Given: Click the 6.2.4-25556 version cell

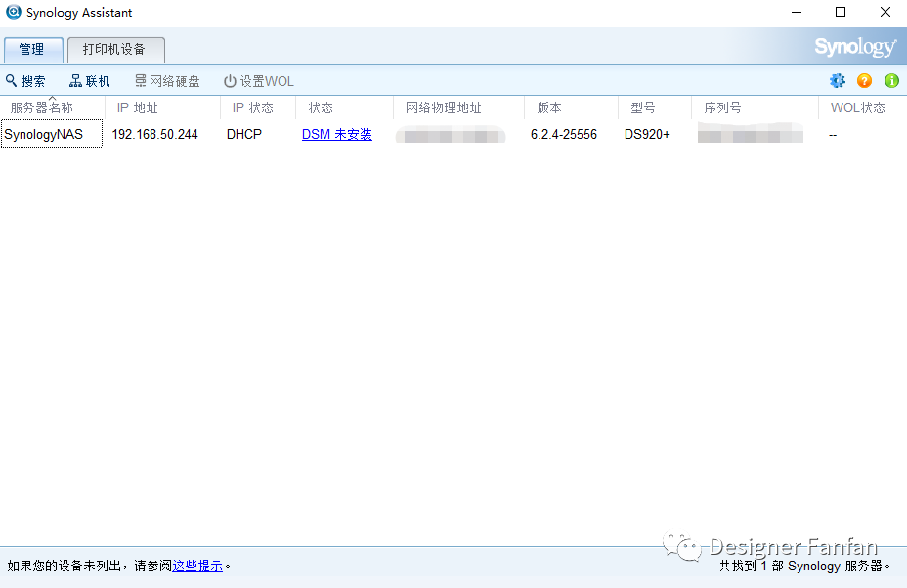Looking at the screenshot, I should coord(564,134).
